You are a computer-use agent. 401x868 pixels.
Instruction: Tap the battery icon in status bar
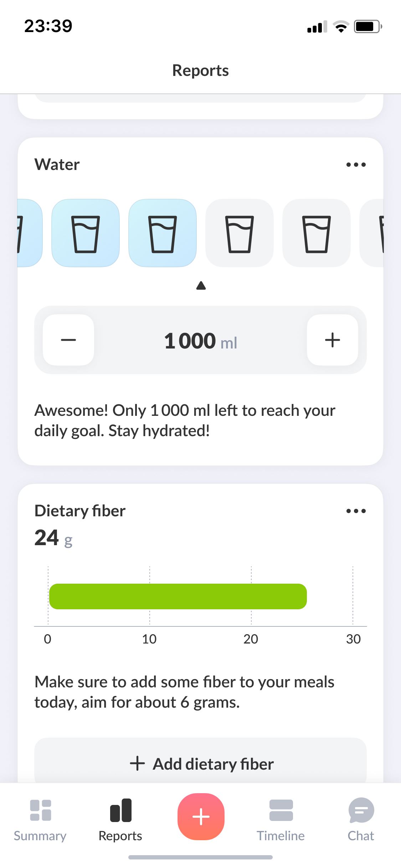(x=367, y=26)
